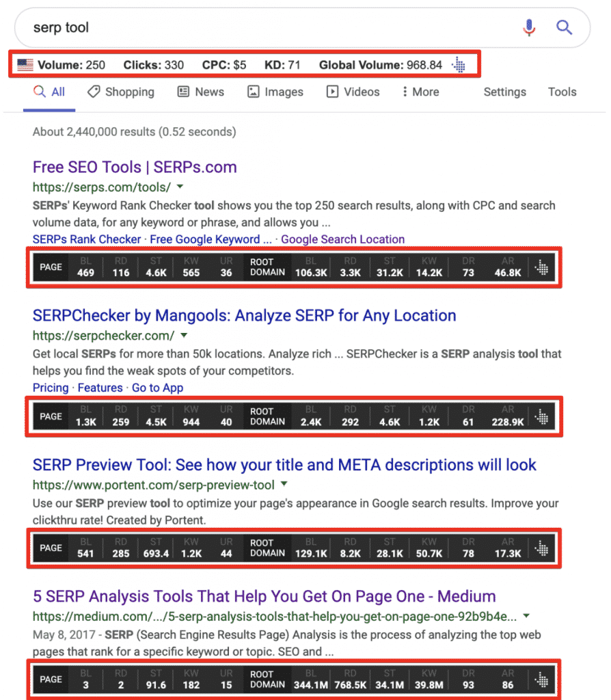This screenshot has width=611, height=700.
Task: Click the Ahrefs cursor icon on the SERPChecker bar
Action: point(541,416)
